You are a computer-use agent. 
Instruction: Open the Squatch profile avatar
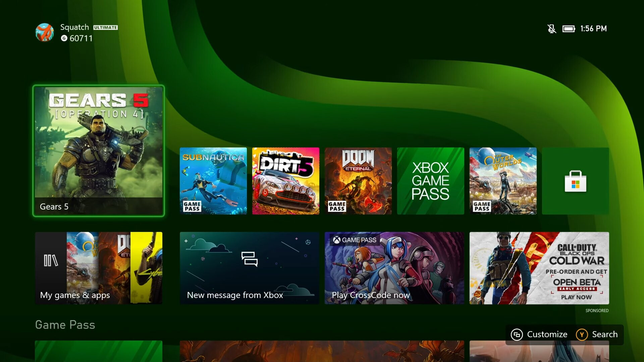[45, 33]
